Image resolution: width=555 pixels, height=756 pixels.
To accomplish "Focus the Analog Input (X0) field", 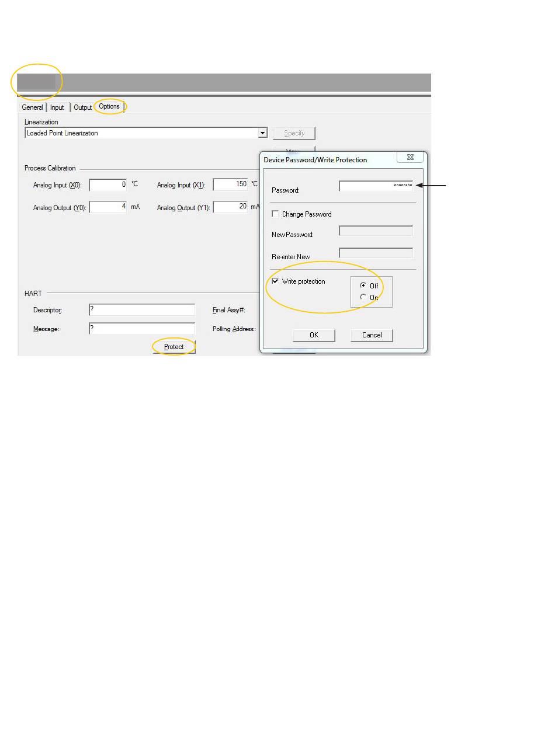I will tap(108, 185).
